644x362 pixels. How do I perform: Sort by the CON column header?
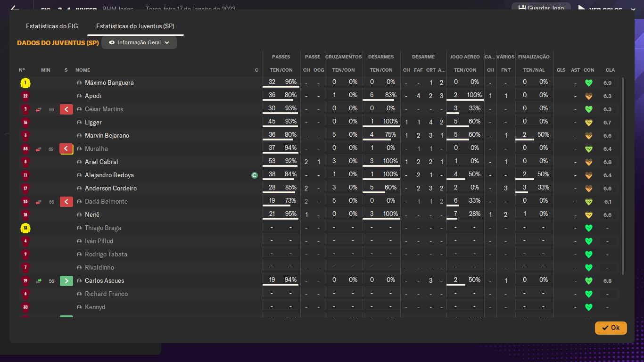point(589,70)
